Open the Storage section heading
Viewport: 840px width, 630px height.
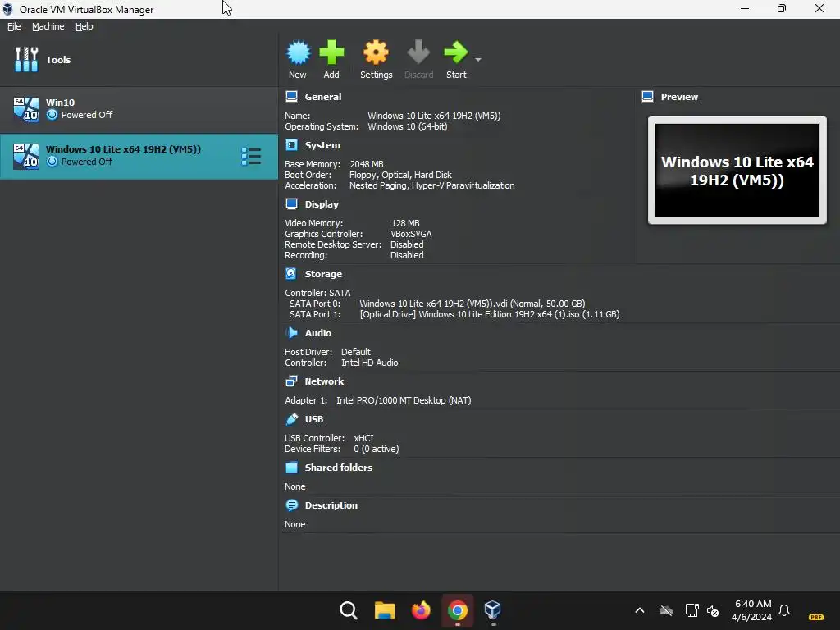click(x=323, y=274)
